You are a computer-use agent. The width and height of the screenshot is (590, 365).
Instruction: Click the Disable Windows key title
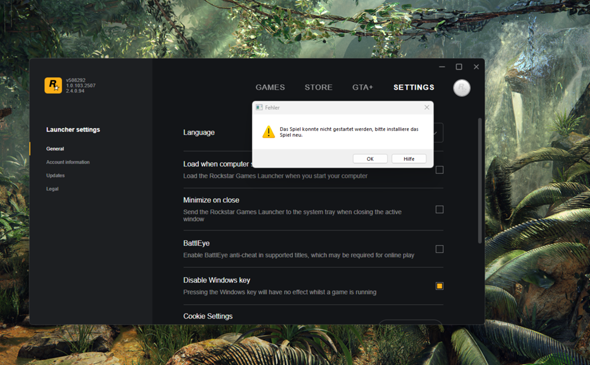tap(217, 280)
